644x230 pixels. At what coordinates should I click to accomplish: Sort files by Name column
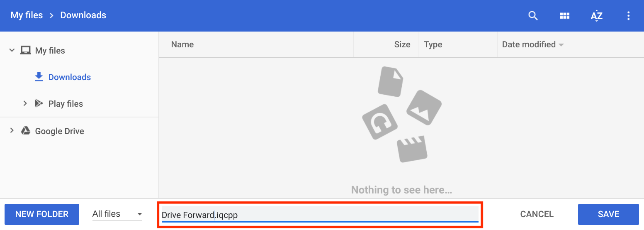(182, 44)
